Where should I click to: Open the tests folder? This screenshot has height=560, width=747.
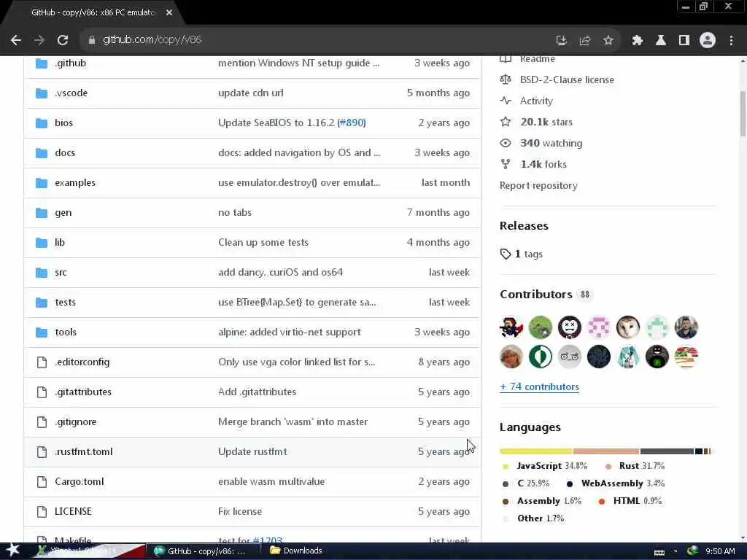pyautogui.click(x=65, y=303)
